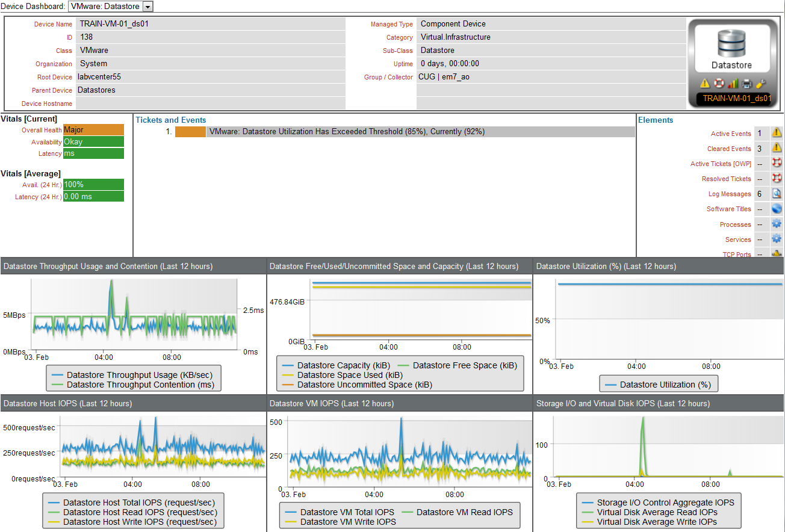This screenshot has height=532, width=785.
Task: Open the device events warning icon
Action: pyautogui.click(x=704, y=82)
